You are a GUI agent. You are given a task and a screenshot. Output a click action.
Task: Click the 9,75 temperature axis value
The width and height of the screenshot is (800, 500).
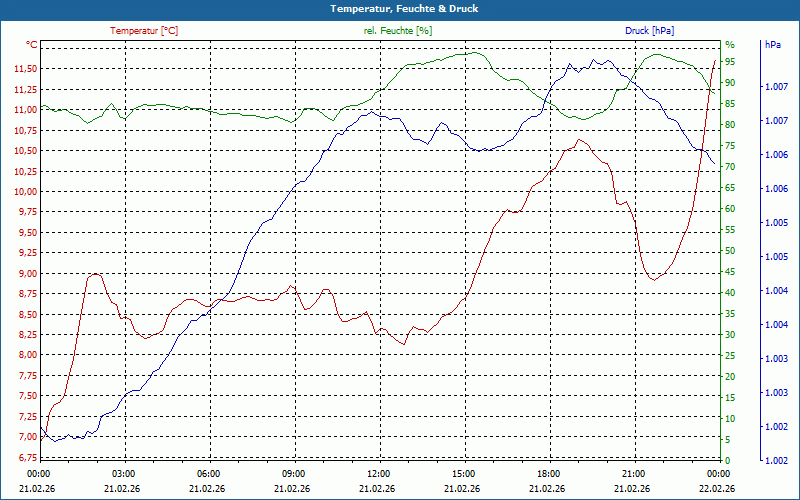click(x=28, y=212)
